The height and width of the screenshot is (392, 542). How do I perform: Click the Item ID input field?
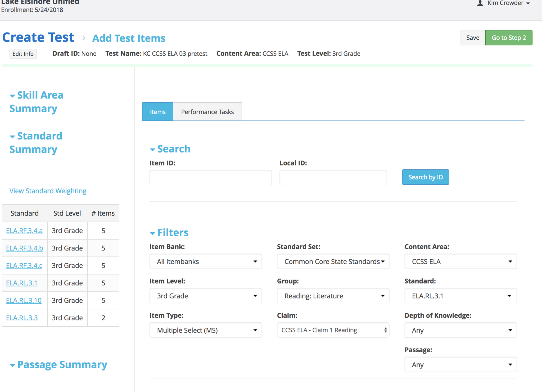click(x=210, y=177)
